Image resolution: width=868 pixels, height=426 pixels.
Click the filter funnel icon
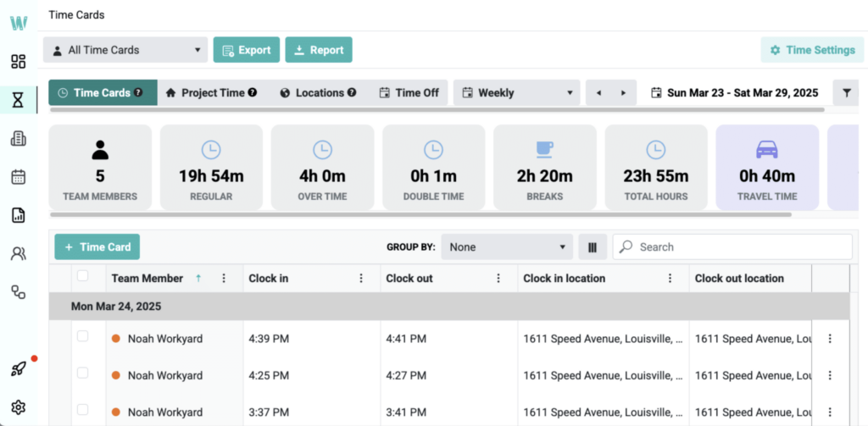tap(846, 92)
